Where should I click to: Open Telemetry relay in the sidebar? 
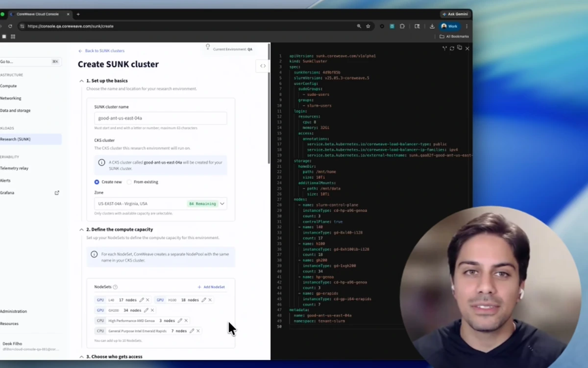(14, 168)
